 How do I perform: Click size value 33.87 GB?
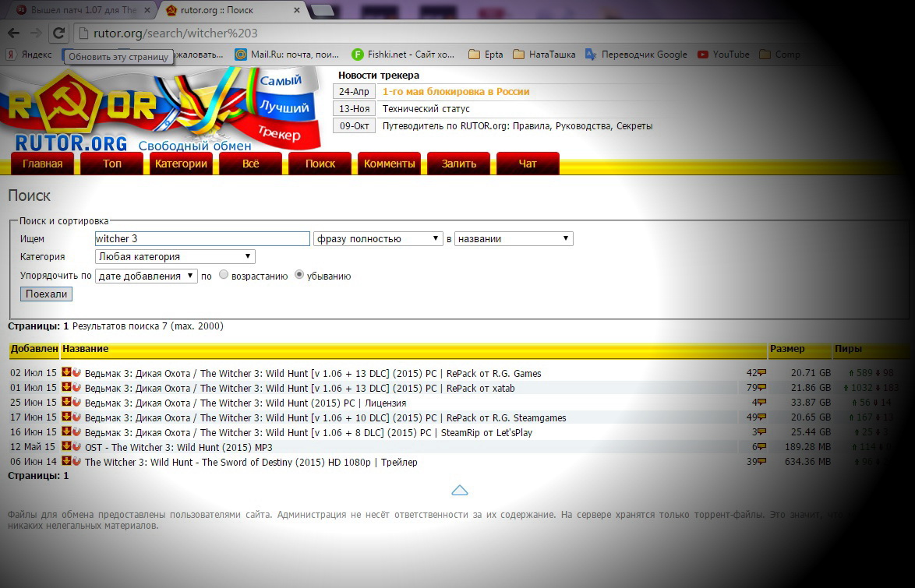coord(811,403)
